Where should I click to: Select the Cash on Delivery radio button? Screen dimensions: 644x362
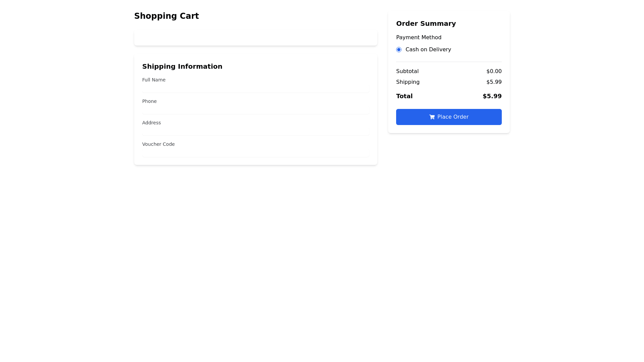click(399, 50)
